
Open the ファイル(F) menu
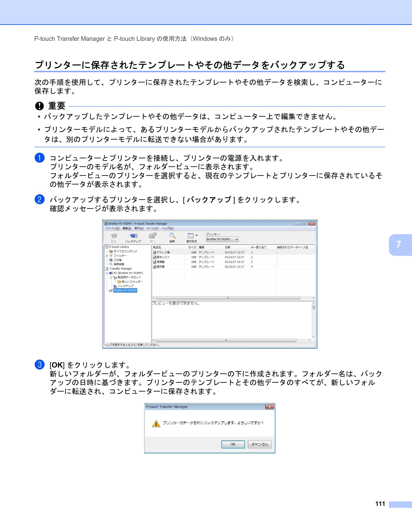coord(112,228)
